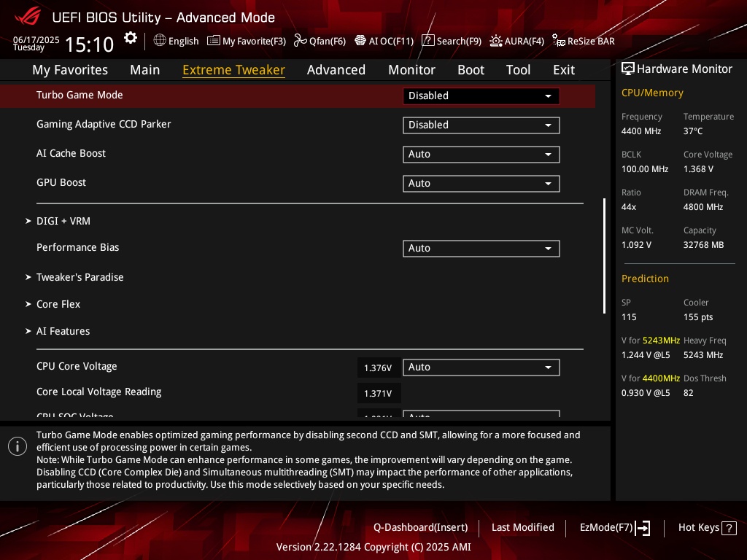The height and width of the screenshot is (560, 747).
Task: Click the ReSize BAR button label
Action: 591,42
